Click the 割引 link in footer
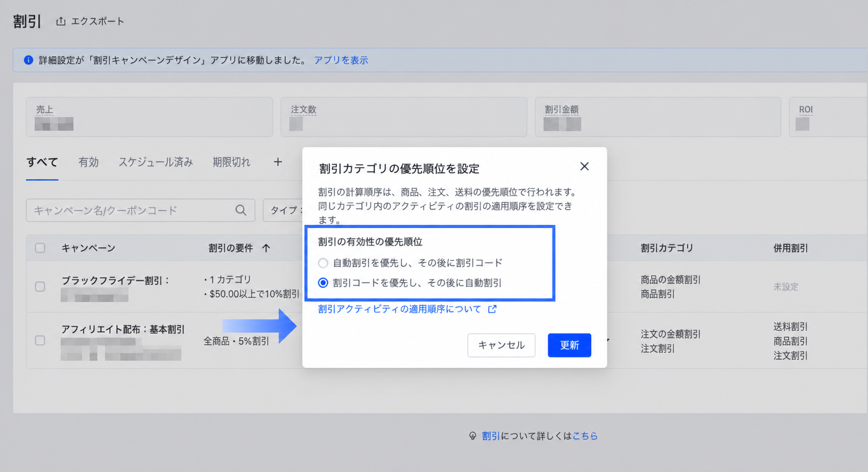868x472 pixels. [x=491, y=436]
